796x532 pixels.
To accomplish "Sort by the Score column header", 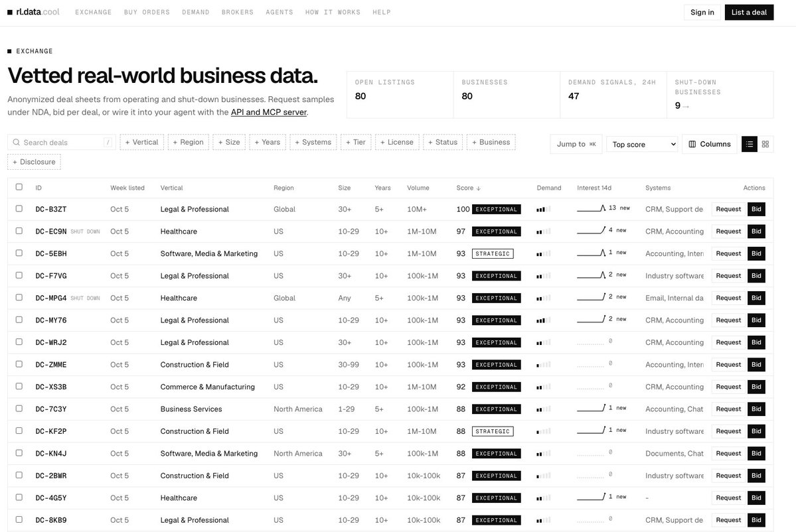I will tap(468, 188).
